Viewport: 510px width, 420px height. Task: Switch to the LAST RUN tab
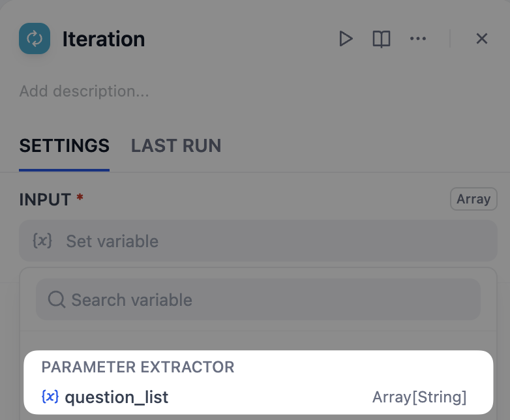coord(176,145)
